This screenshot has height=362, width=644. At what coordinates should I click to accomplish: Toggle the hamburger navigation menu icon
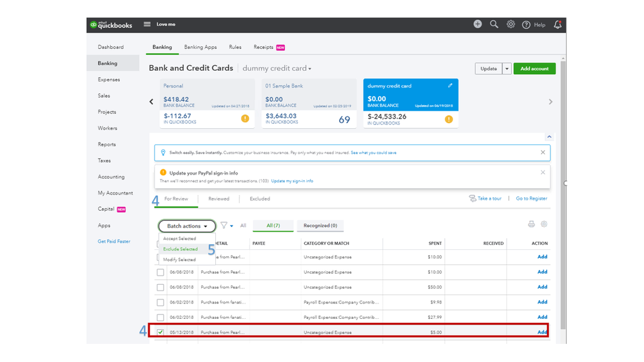[x=147, y=24]
